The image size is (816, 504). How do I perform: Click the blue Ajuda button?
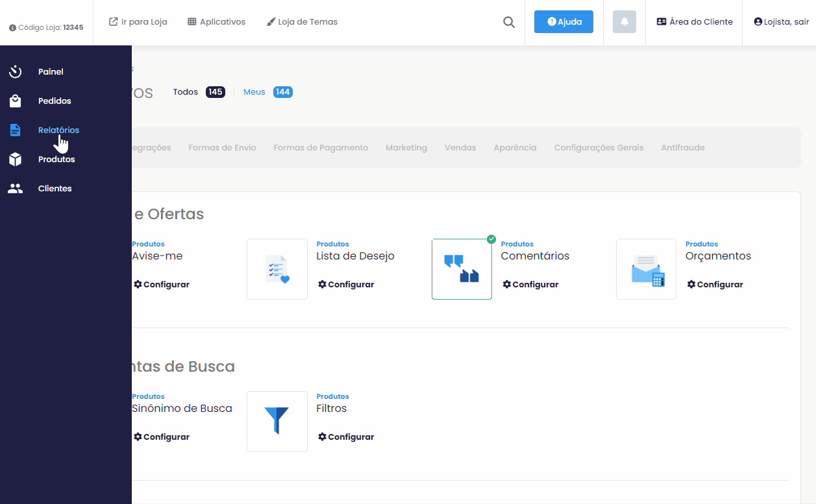[563, 22]
